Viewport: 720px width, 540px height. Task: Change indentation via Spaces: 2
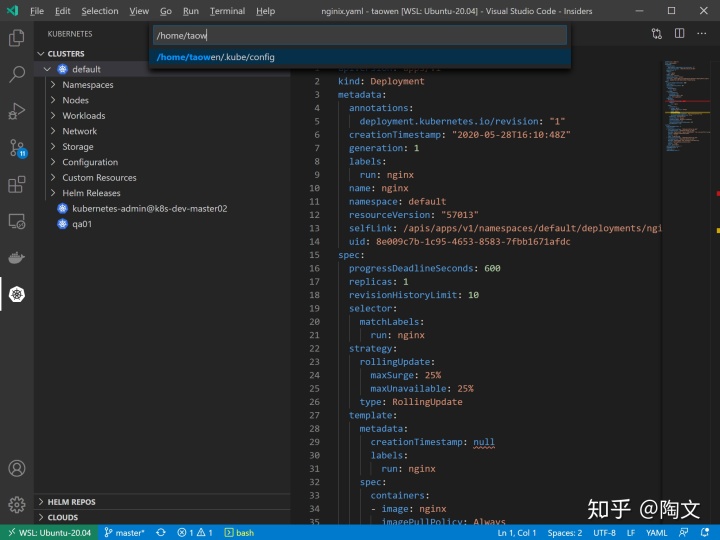click(x=564, y=533)
